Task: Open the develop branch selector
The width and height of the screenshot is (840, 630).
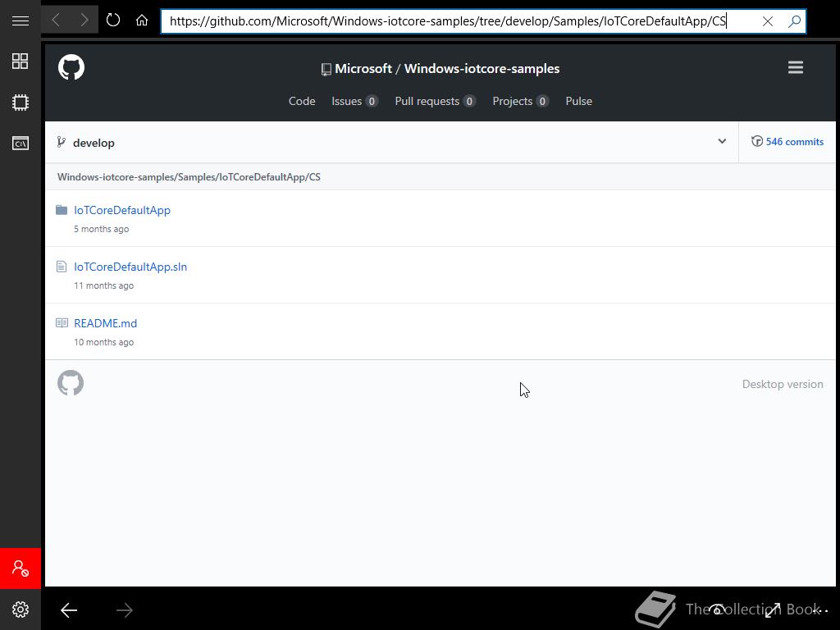Action: point(391,142)
